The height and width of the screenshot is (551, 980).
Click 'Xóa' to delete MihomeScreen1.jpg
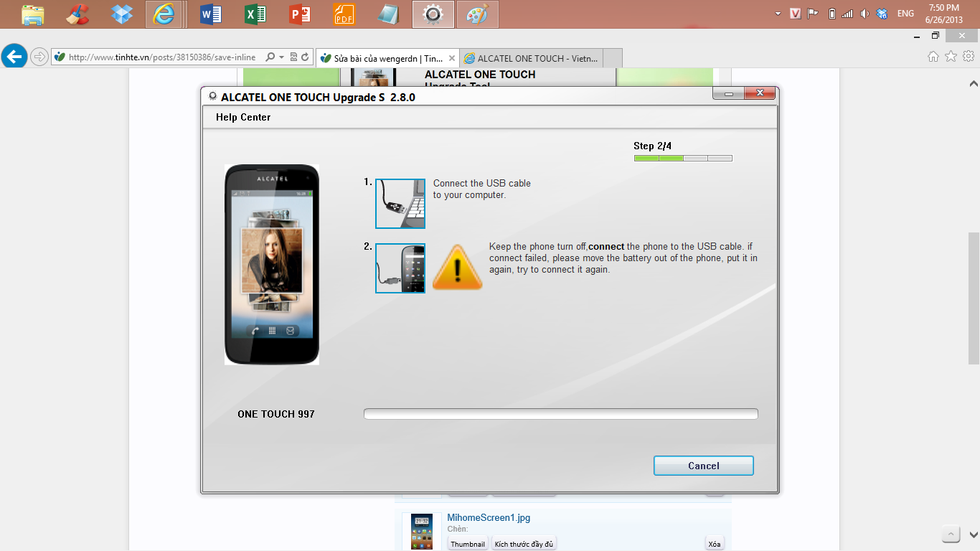[x=715, y=544]
